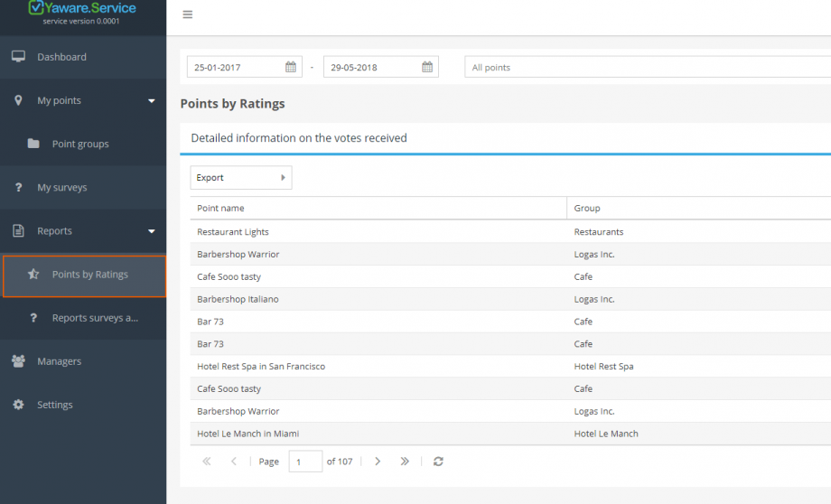Sort by Point name column header
This screenshot has height=504, width=831.
220,209
